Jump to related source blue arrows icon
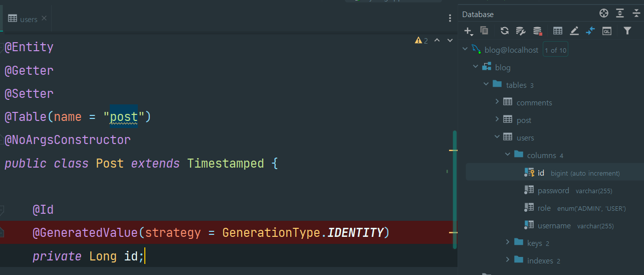Screen dimensions: 644x275 (x=590, y=31)
